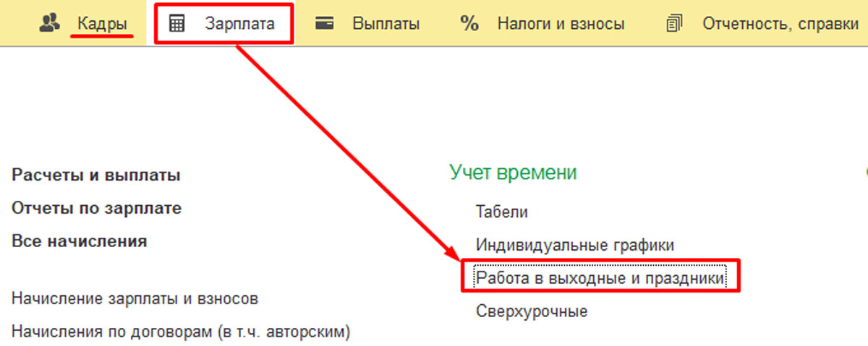Viewport: 868px width, 346px height.
Task: Open Расчеты и выплаты link
Action: point(96,176)
